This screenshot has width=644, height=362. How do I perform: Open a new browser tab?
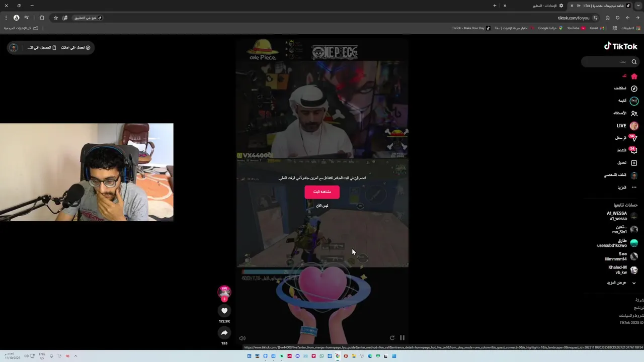495,6
